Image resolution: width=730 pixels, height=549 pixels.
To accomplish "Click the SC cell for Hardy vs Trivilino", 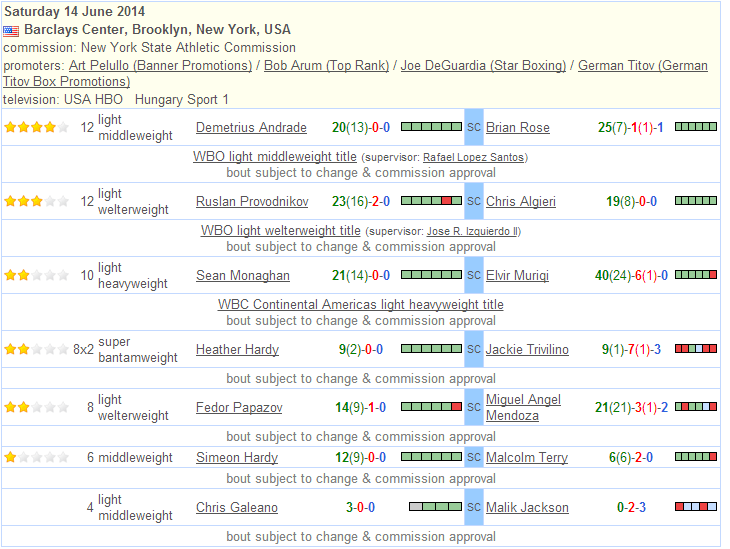I will coord(474,349).
